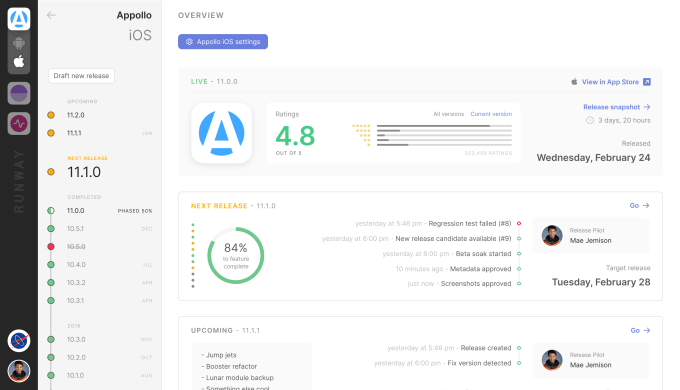
Task: Click the 84% feature complete progress ring
Action: pyautogui.click(x=235, y=256)
